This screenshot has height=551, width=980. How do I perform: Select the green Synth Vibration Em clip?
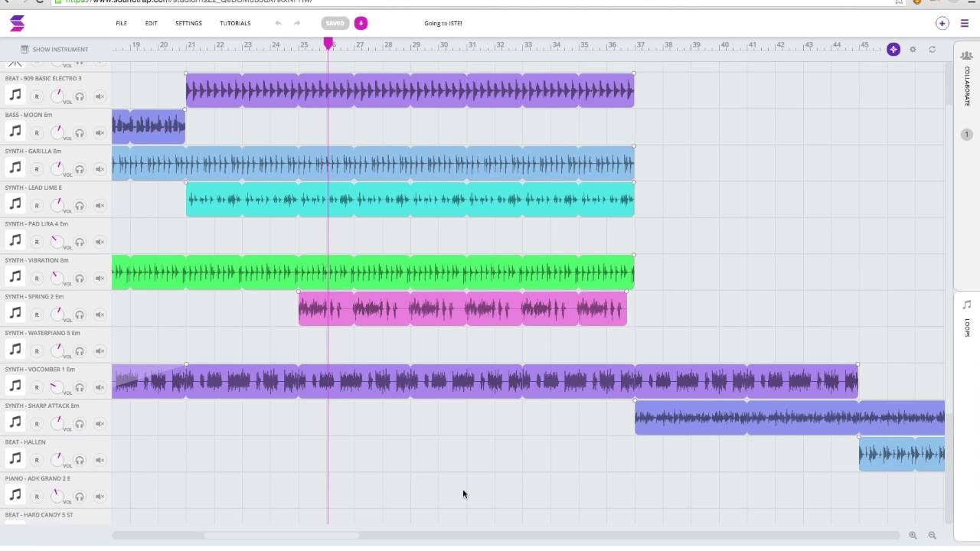(373, 272)
